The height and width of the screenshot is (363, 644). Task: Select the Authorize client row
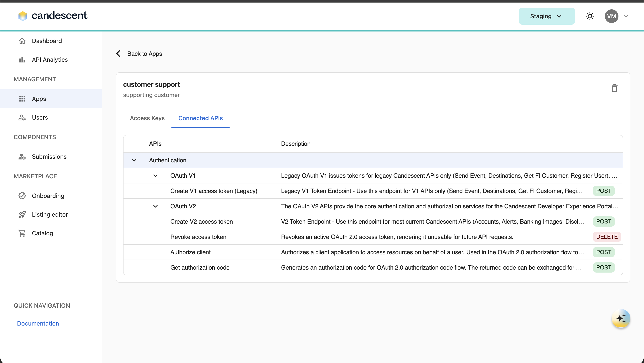pyautogui.click(x=373, y=252)
